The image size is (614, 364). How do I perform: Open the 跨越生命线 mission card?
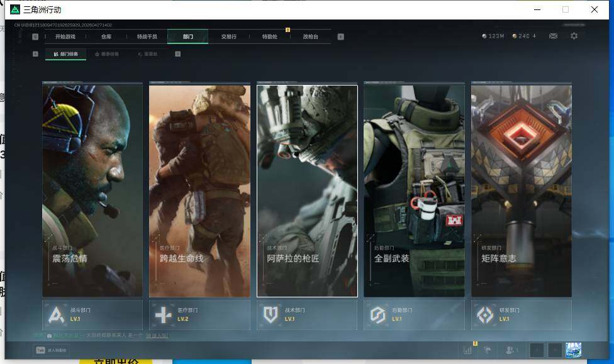(x=199, y=191)
